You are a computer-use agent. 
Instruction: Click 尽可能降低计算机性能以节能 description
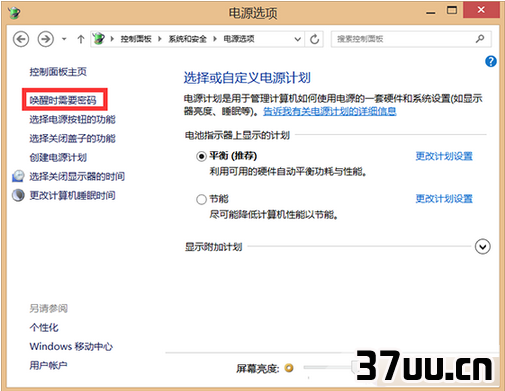point(274,215)
